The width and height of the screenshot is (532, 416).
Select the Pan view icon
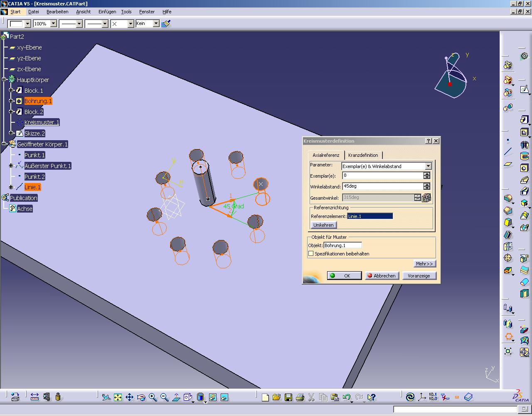pos(130,397)
